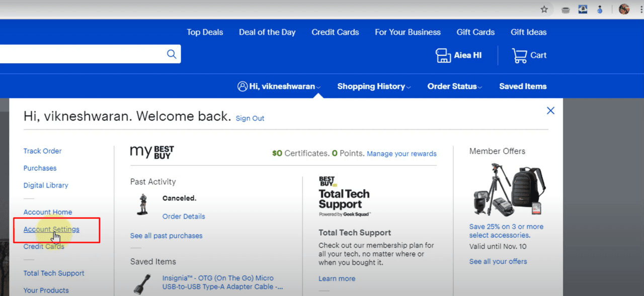Click Learn more under Total Tech Support
Screen dimensions: 644x296
337,278
